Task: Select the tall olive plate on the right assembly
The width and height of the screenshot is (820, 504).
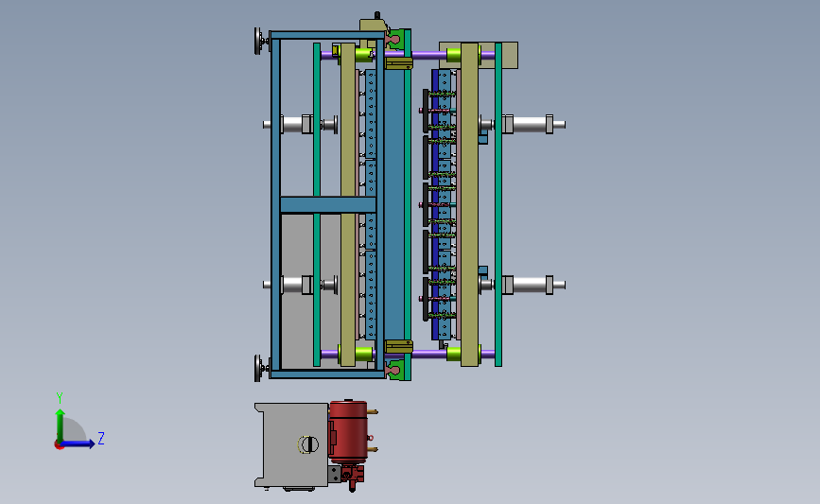Action: 469,204
